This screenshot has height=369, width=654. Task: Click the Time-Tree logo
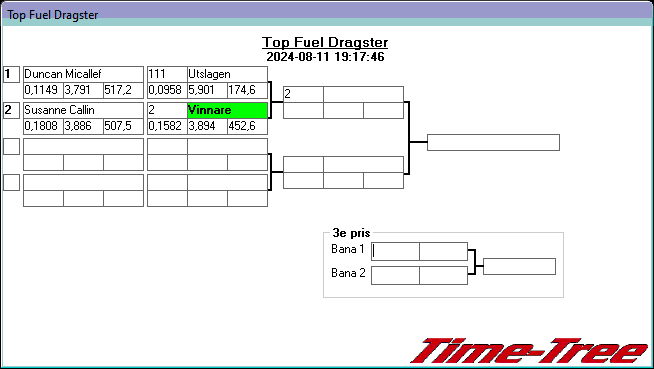(530, 351)
